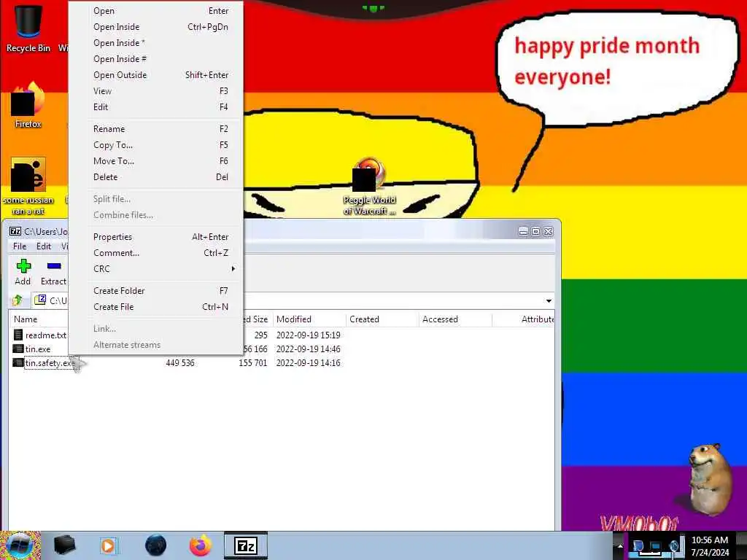The height and width of the screenshot is (560, 747).
Task: Open 'some russian ran a rat' desktop icon
Action: pyautogui.click(x=28, y=187)
